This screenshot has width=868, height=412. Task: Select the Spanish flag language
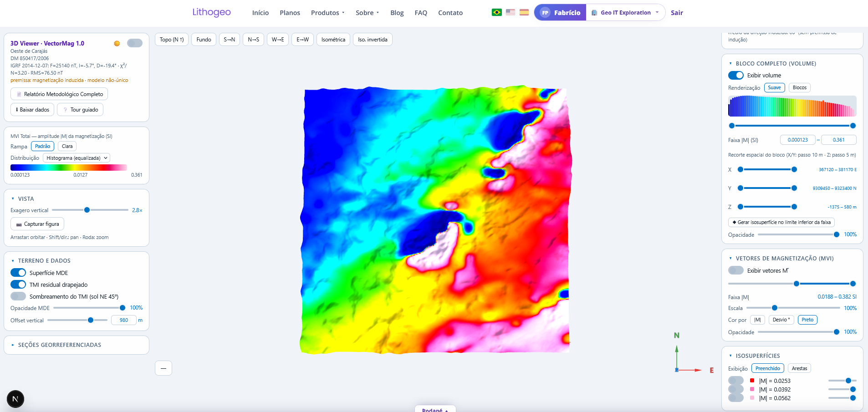click(524, 12)
